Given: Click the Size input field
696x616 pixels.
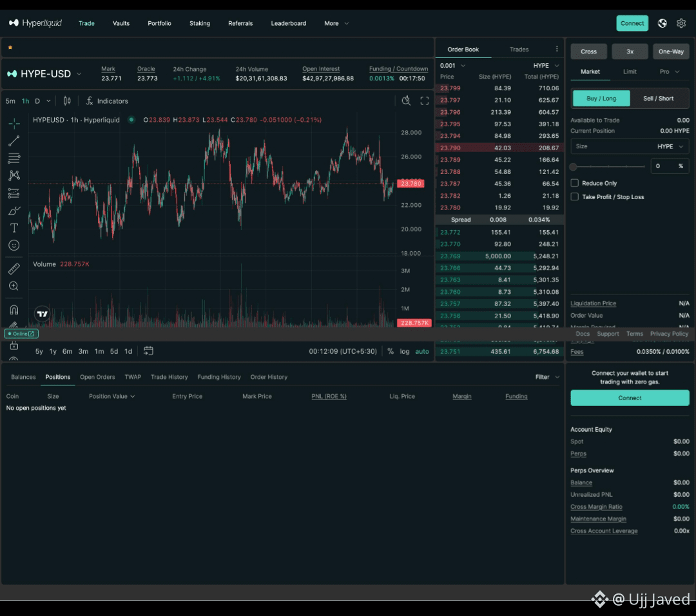Looking at the screenshot, I should coord(630,146).
